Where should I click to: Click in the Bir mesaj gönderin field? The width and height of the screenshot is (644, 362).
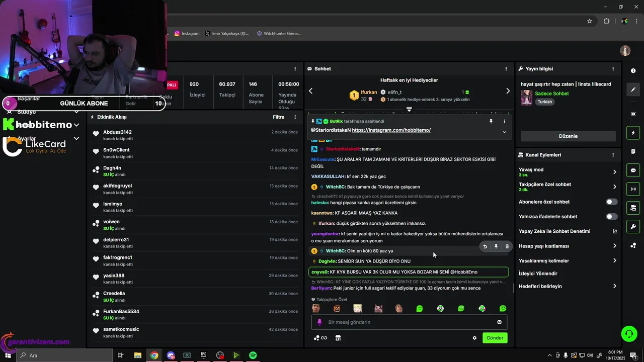coord(409,322)
